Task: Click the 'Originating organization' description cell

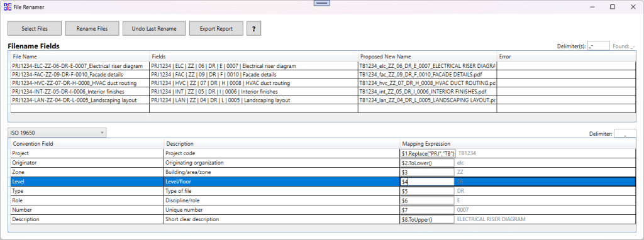Action: [x=282, y=163]
